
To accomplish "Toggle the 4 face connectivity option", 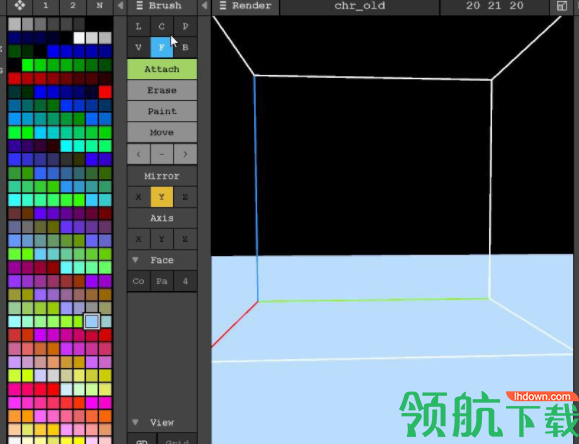I will click(x=185, y=281).
